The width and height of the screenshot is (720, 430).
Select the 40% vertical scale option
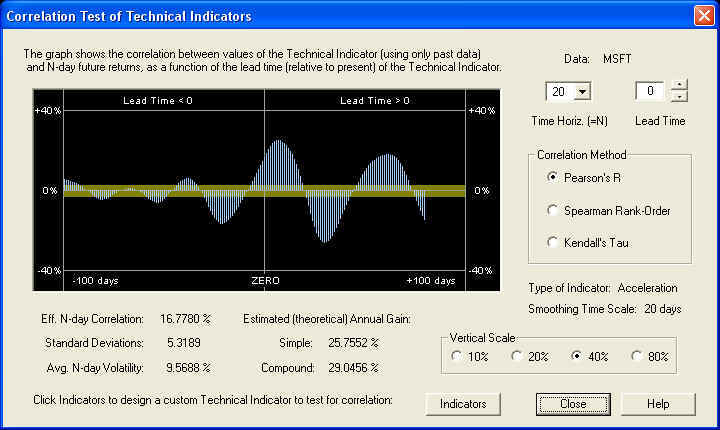pos(590,356)
